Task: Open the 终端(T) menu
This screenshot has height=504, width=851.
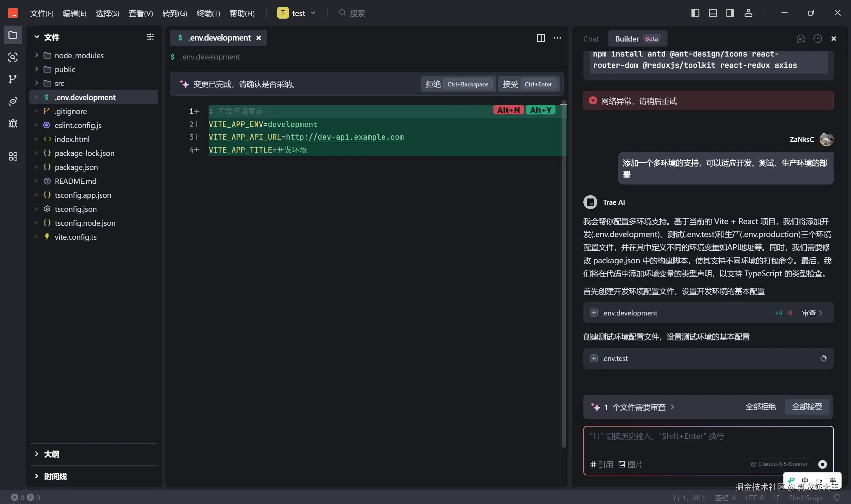Action: [208, 13]
